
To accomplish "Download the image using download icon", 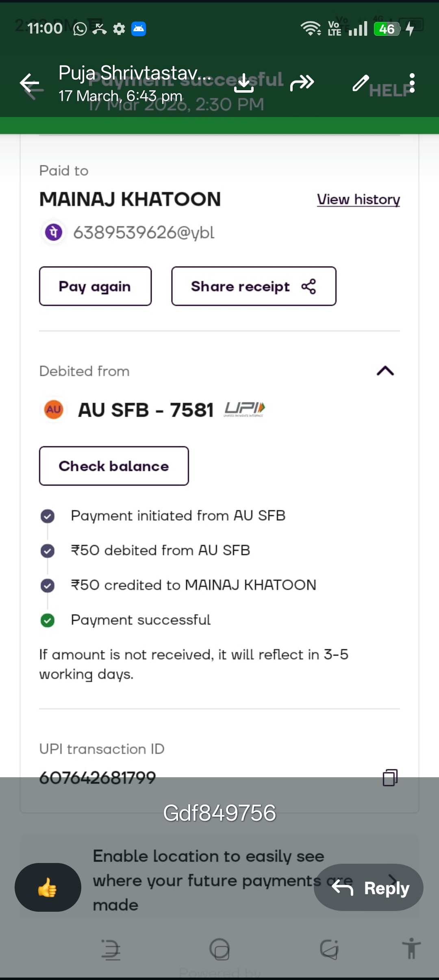I will (244, 83).
